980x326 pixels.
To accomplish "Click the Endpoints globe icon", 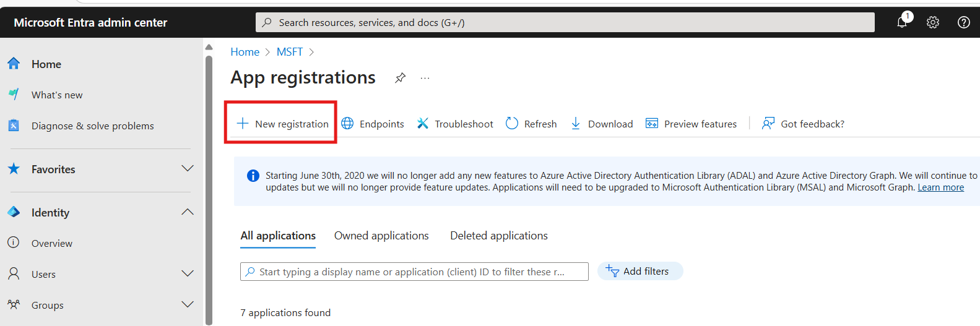I will [x=348, y=124].
